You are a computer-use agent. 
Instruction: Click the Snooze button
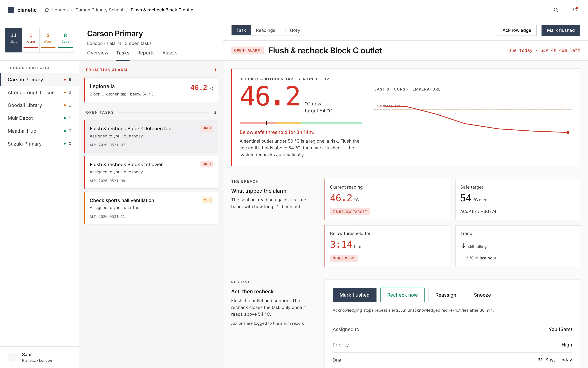pos(482,295)
